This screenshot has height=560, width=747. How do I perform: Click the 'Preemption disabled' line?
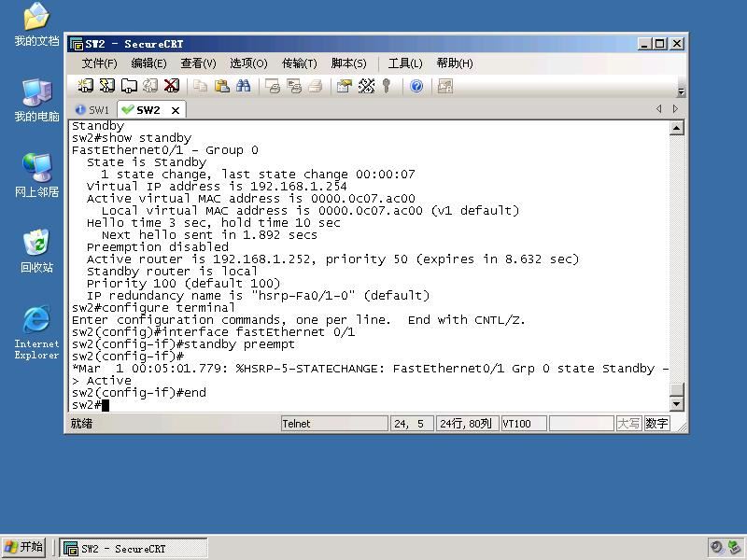(x=158, y=247)
